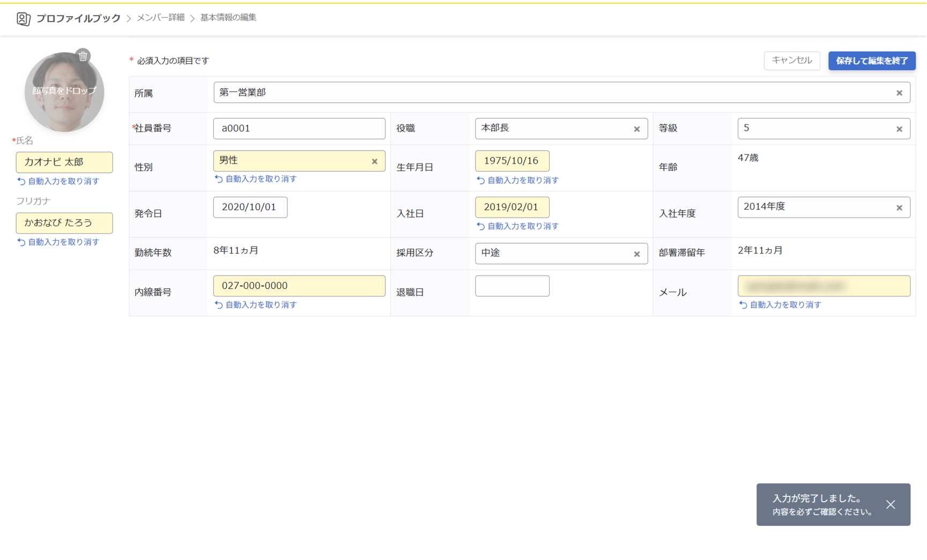Image resolution: width=927 pixels, height=560 pixels.
Task: Clear the 性別 selection x icon
Action: pyautogui.click(x=374, y=161)
